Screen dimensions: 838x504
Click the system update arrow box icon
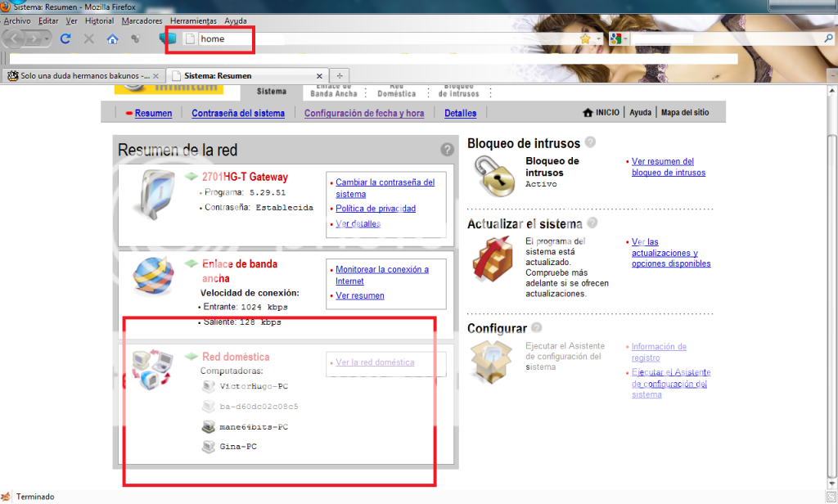[x=493, y=259]
